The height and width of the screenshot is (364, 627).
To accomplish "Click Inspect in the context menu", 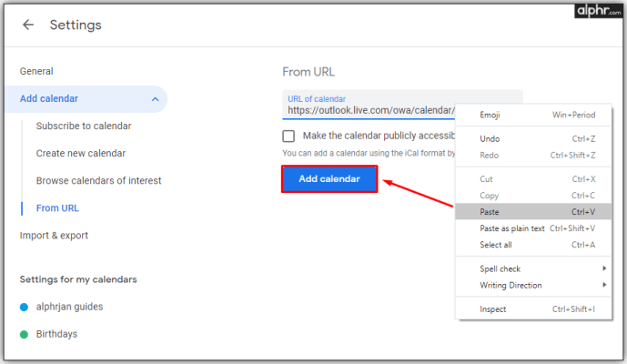I will (533, 309).
